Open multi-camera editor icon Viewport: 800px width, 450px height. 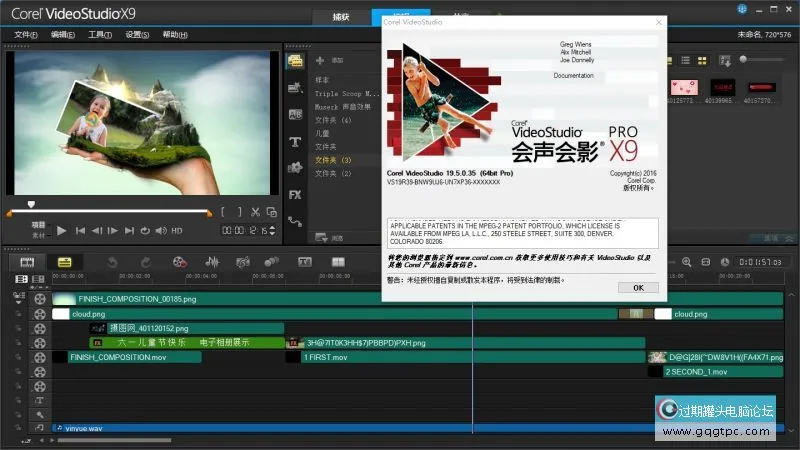pos(338,262)
